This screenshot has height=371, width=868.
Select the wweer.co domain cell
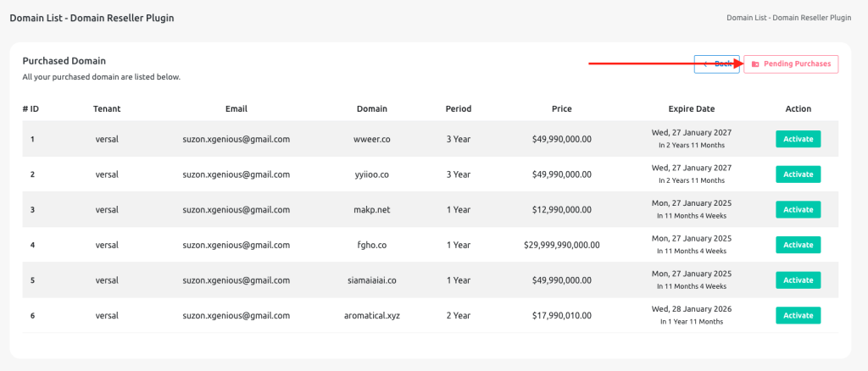(372, 139)
